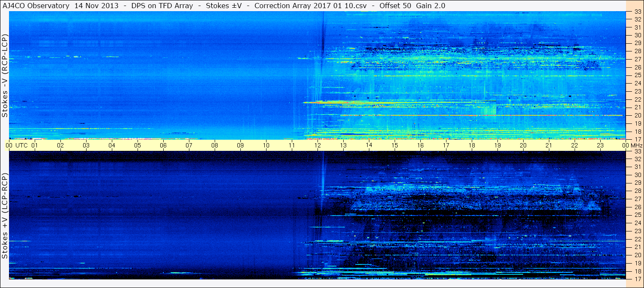Select the 17 MHz label in the lower panel
The image size is (644, 288).
(x=638, y=279)
